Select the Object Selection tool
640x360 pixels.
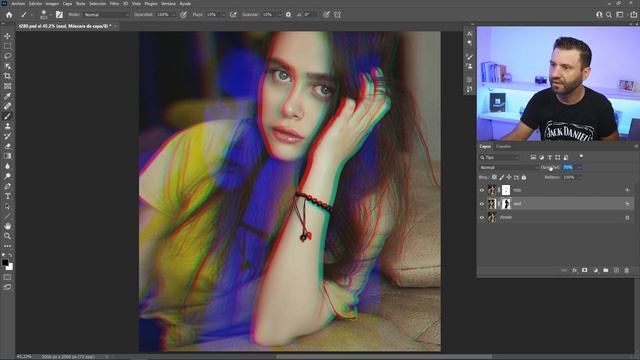point(7,66)
